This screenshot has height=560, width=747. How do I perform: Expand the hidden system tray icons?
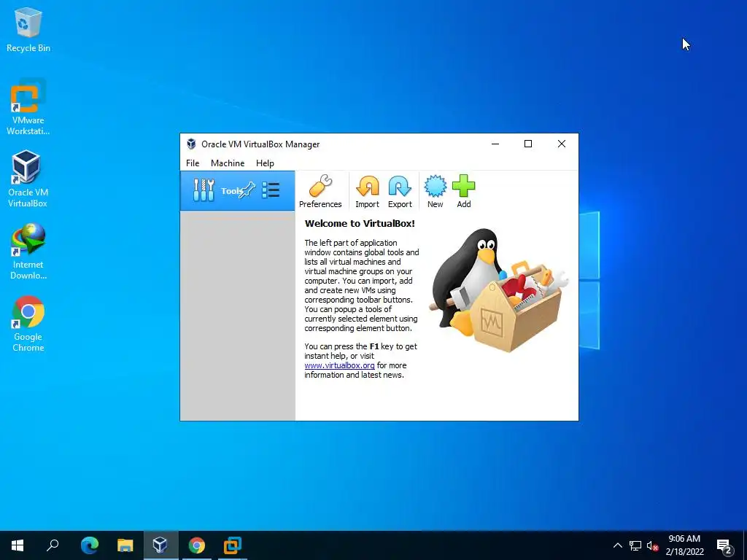pyautogui.click(x=617, y=545)
